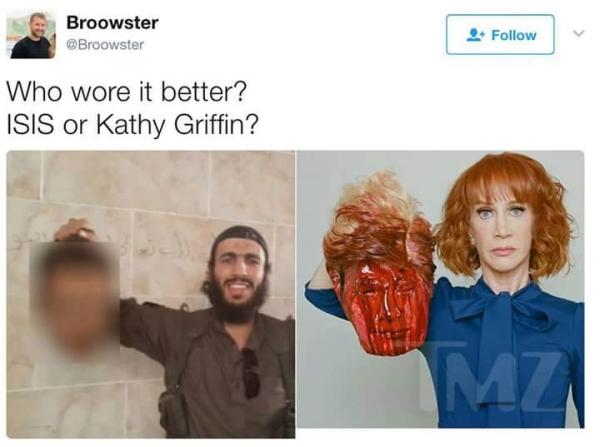Click the sunglasses hanging on the shirt
600x447 pixels.
(x=250, y=373)
